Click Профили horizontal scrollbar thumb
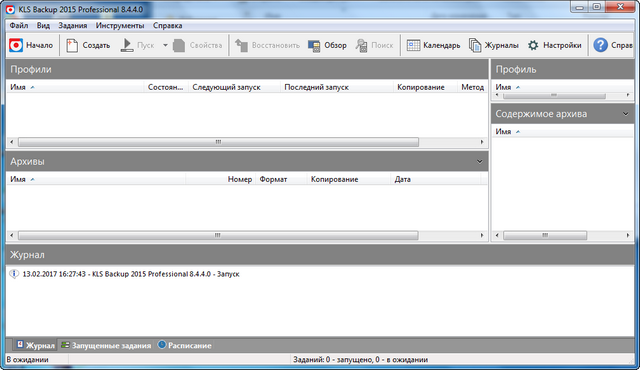The height and width of the screenshot is (370, 640). 218,142
